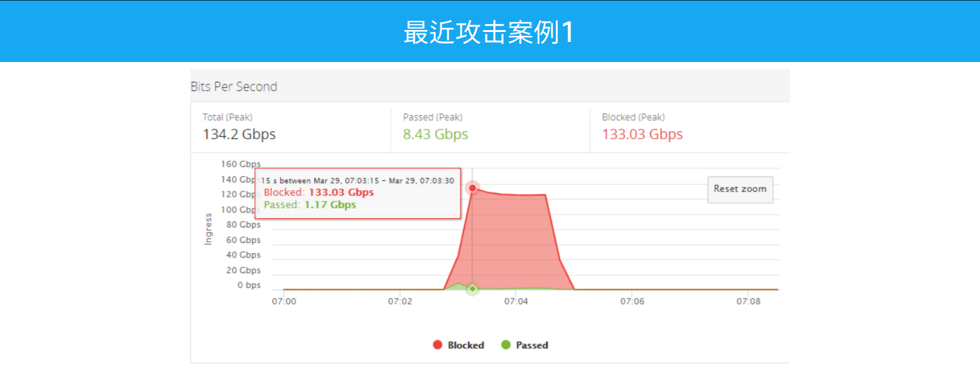The height and width of the screenshot is (392, 980).
Task: Select the 07:04 time axis label
Action: (x=516, y=302)
